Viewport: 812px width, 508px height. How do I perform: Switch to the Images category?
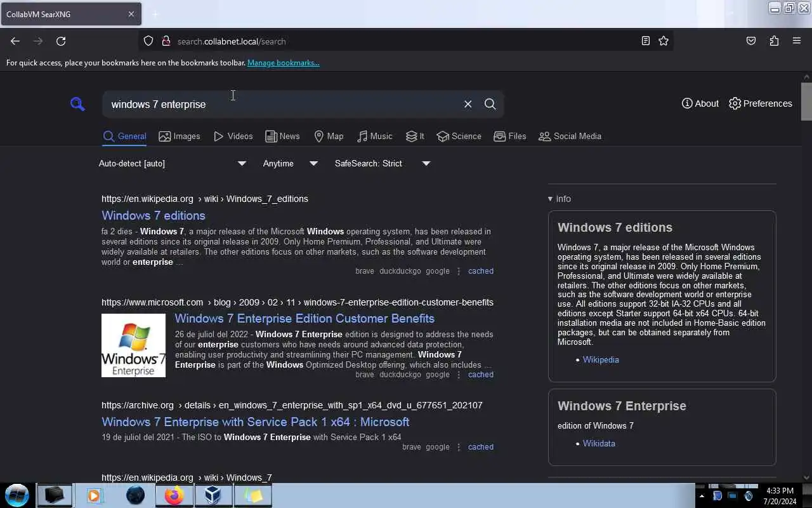(x=180, y=136)
